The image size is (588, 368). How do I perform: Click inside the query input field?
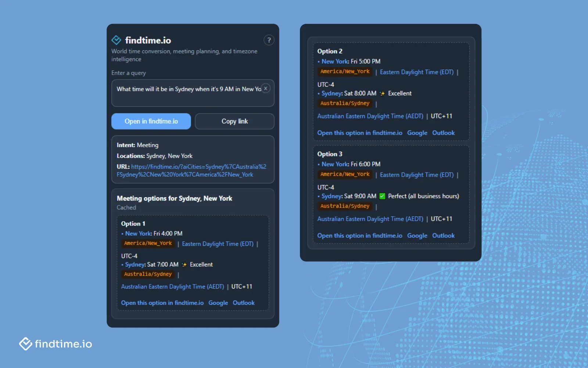pos(184,93)
